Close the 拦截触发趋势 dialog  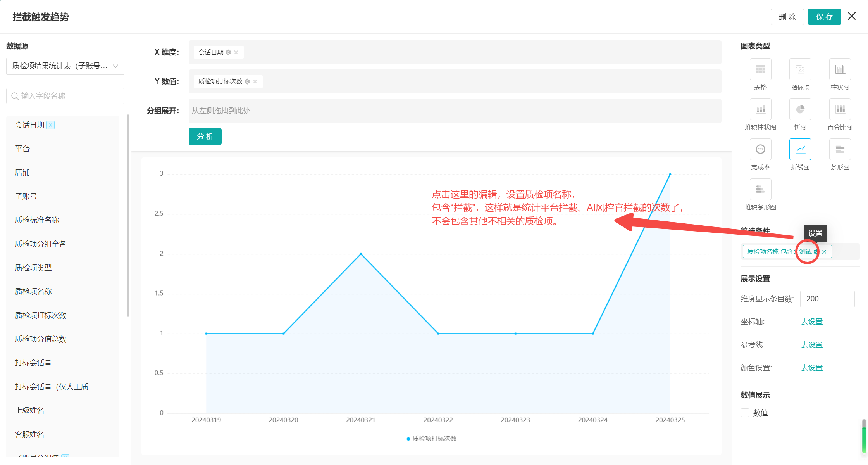[852, 16]
